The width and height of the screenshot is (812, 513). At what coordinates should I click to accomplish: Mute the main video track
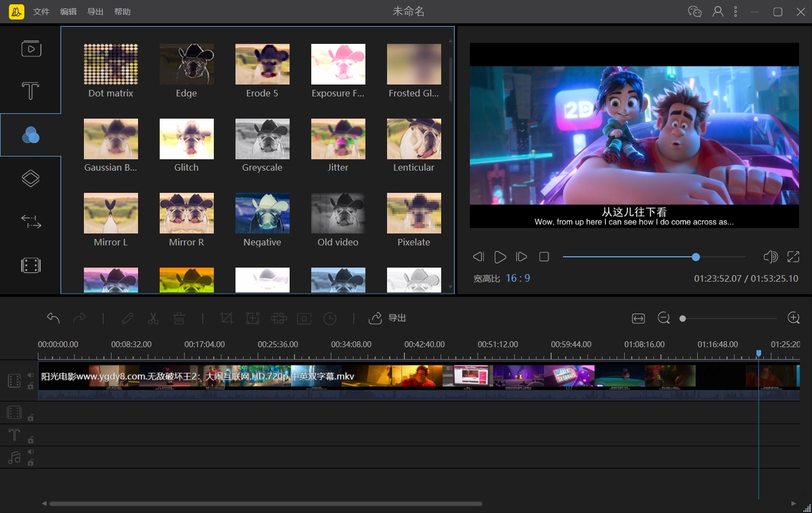31,375
